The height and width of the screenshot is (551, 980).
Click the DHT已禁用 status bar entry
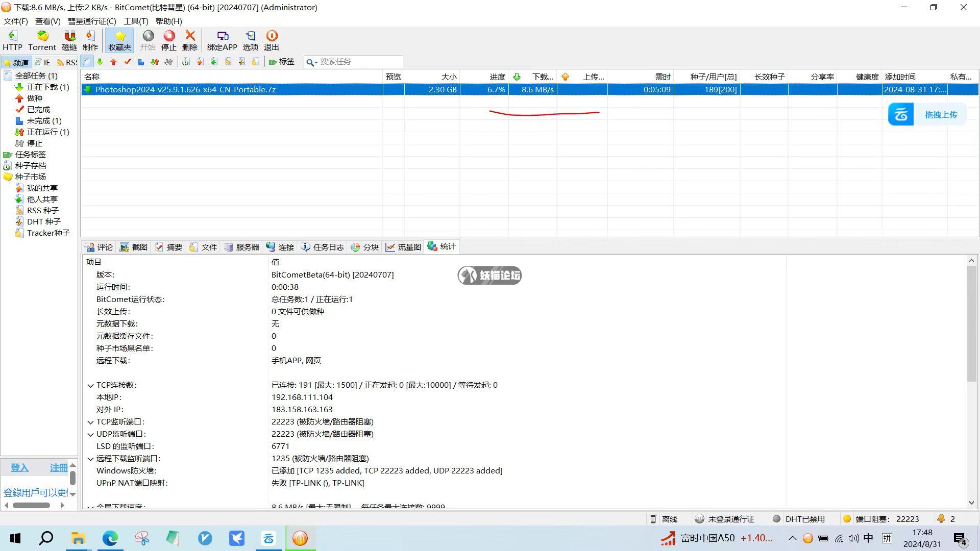point(799,519)
